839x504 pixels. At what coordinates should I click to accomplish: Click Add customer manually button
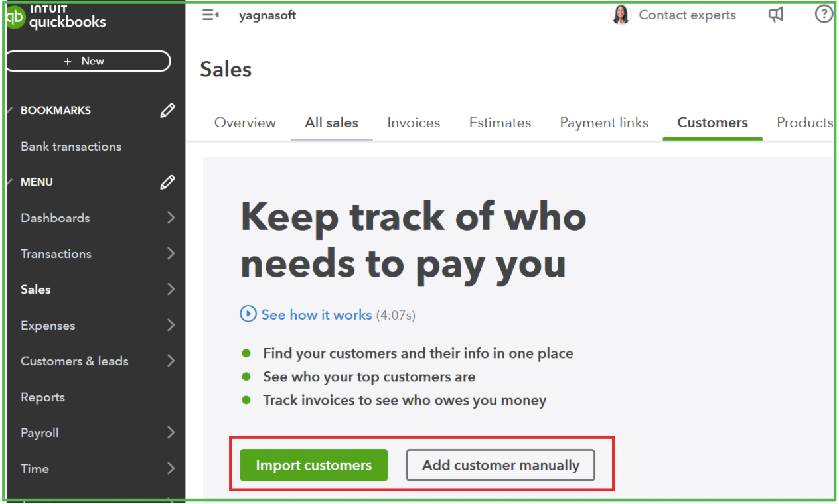tap(500, 465)
